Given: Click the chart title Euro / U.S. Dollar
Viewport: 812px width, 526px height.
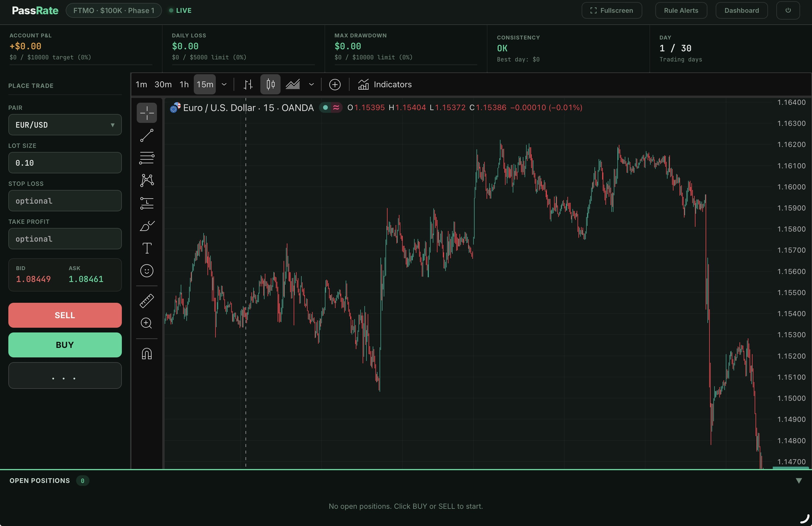Looking at the screenshot, I should tap(219, 108).
